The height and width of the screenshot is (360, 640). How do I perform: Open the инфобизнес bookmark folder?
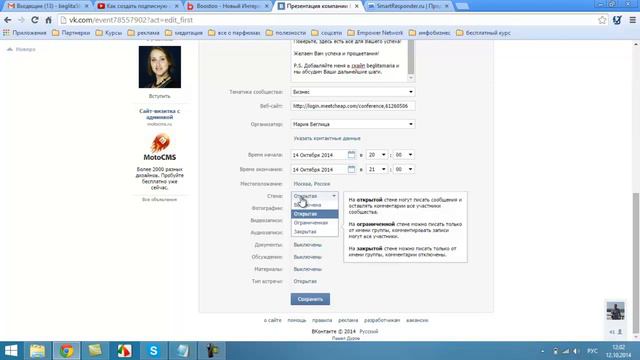click(x=429, y=33)
